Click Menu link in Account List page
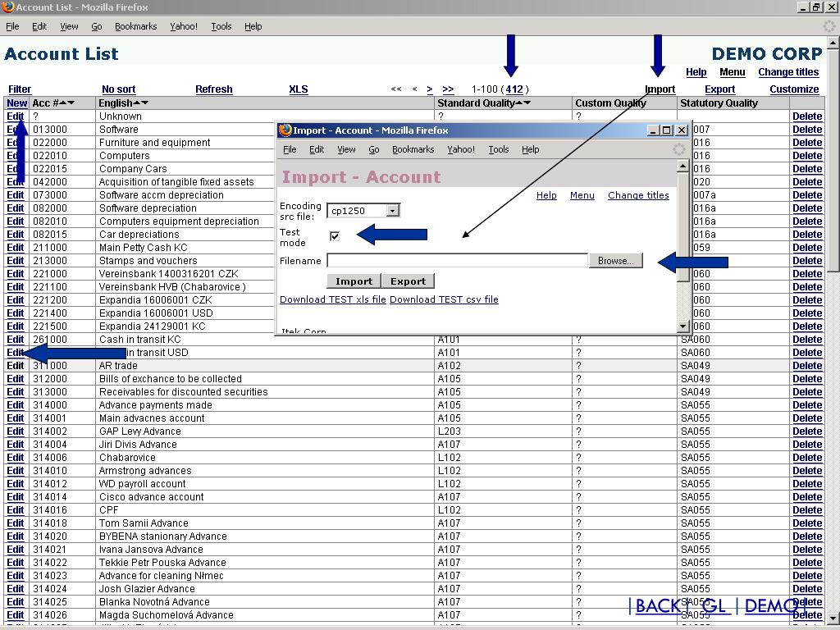 (x=732, y=72)
